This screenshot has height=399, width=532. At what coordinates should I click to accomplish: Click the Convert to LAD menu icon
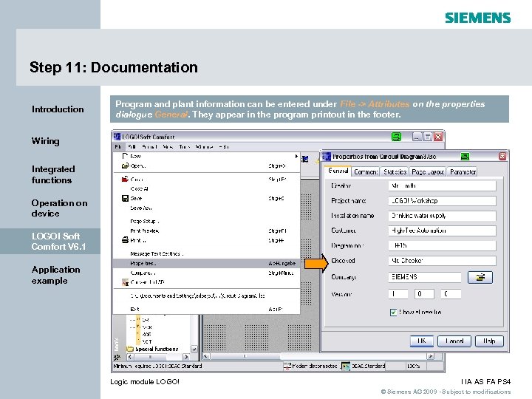tap(125, 282)
